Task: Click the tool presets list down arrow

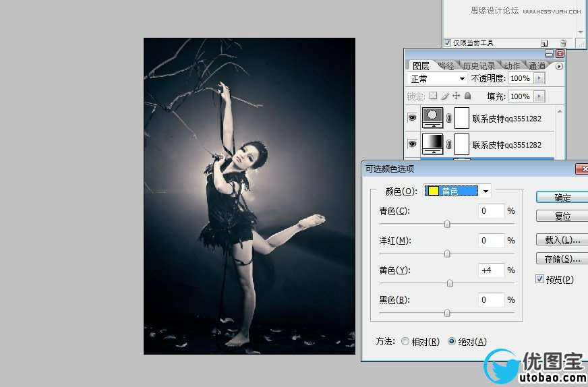Action: [x=581, y=32]
